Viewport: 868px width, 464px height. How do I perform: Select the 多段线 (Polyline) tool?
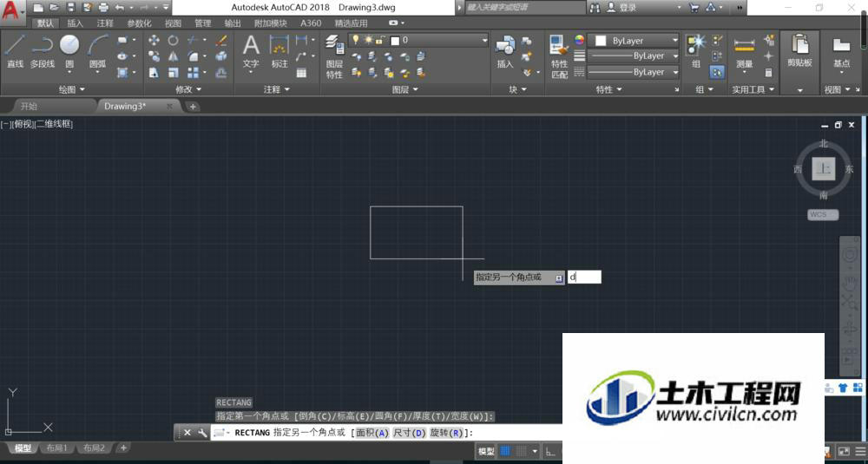click(42, 50)
